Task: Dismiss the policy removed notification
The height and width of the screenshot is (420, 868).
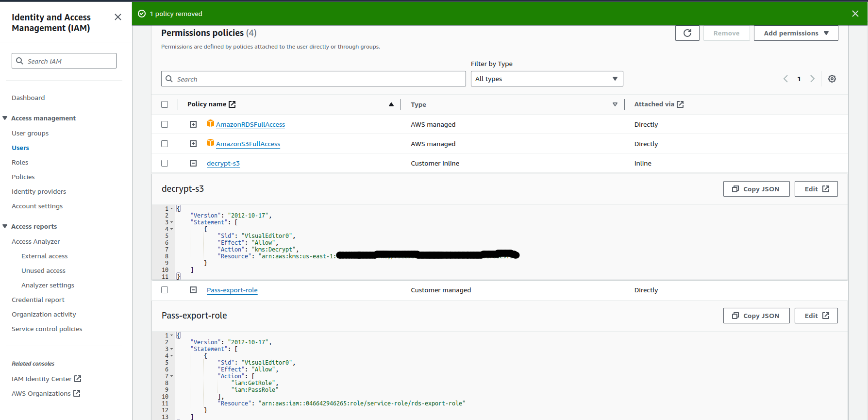Action: [x=855, y=14]
